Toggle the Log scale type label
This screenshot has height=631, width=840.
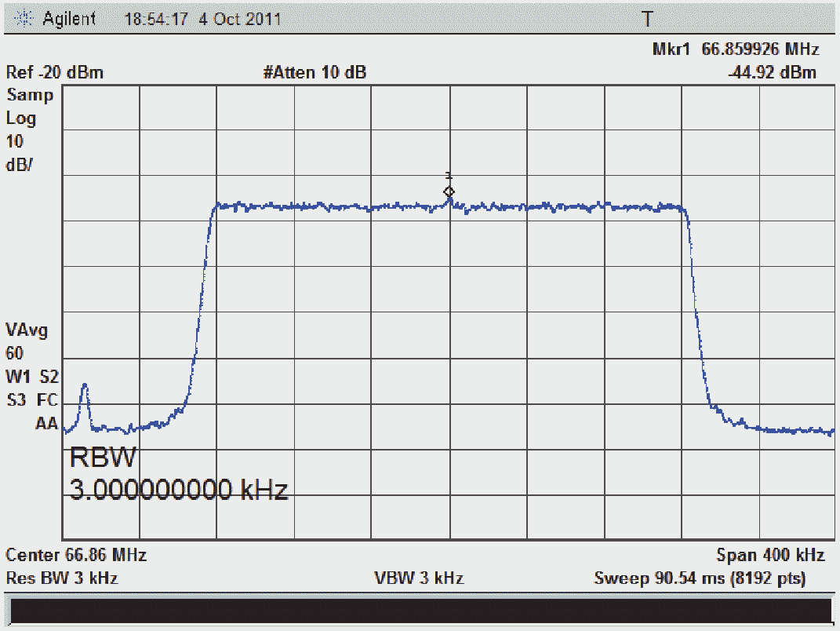tap(20, 119)
